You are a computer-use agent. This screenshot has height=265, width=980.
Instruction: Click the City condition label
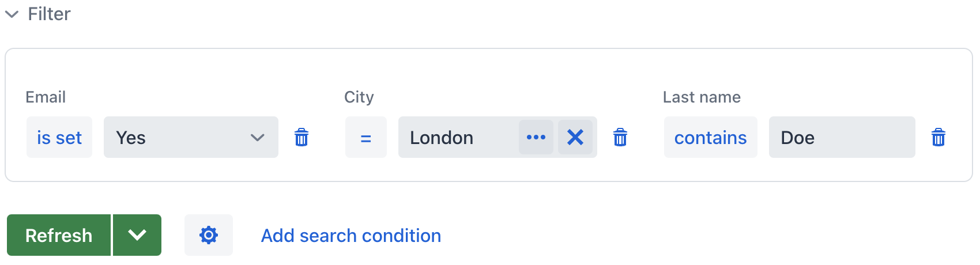tap(359, 97)
